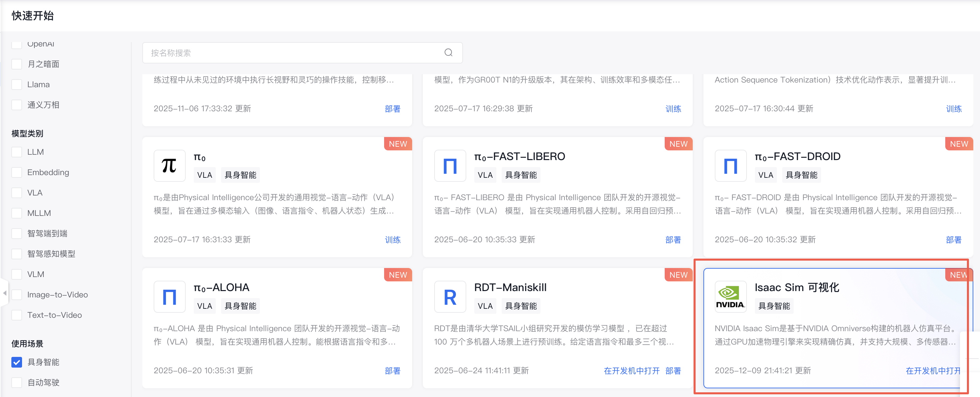Image resolution: width=980 pixels, height=397 pixels.
Task: Click 部署 link on π₀-FAST-LIBERO card
Action: (673, 240)
